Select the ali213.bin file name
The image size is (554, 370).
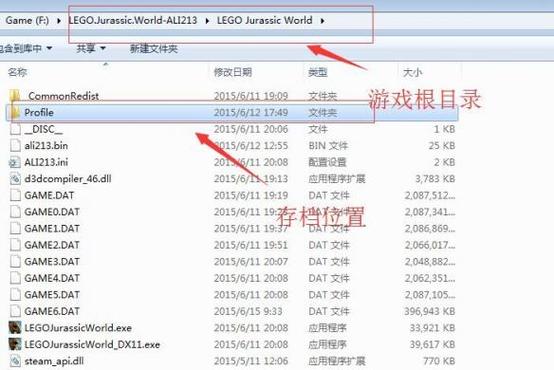[46, 146]
